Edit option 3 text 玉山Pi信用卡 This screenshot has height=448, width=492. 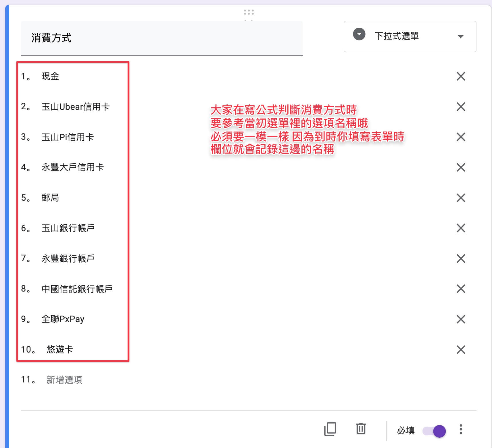click(68, 137)
